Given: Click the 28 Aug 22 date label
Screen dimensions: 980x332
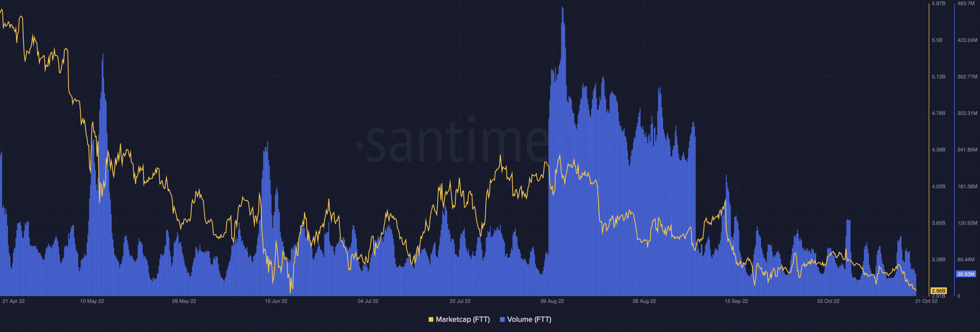Looking at the screenshot, I should pos(644,301).
